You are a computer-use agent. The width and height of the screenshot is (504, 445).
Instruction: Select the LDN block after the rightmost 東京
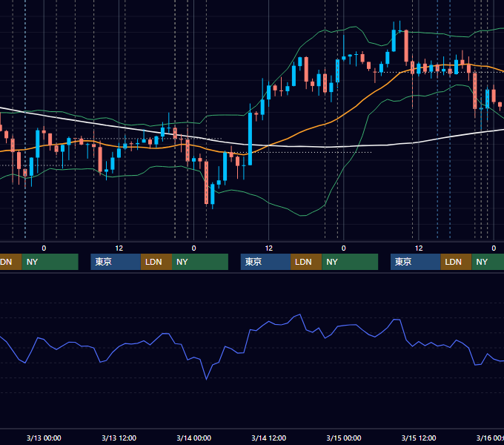coord(456,262)
